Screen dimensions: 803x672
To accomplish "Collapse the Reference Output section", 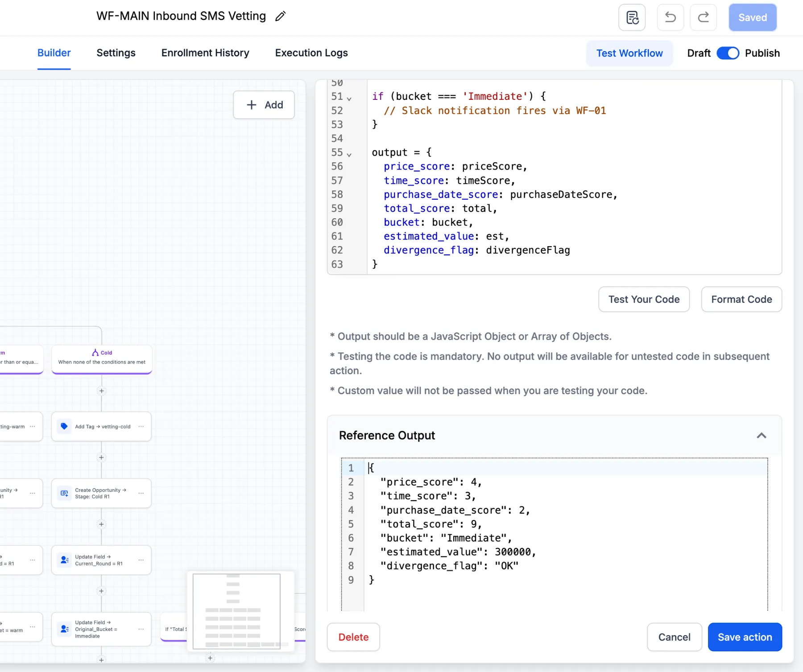I will [x=761, y=436].
